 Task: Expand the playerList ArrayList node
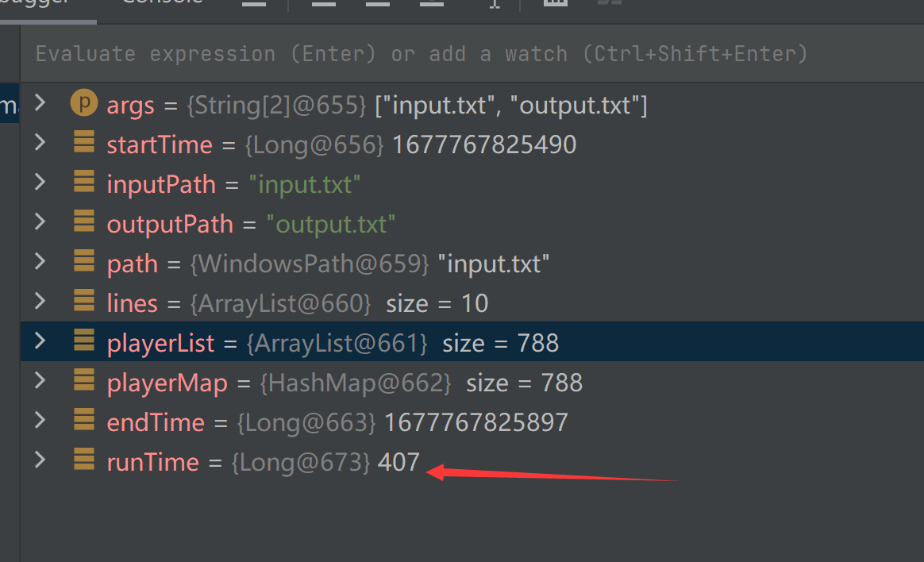pos(40,341)
